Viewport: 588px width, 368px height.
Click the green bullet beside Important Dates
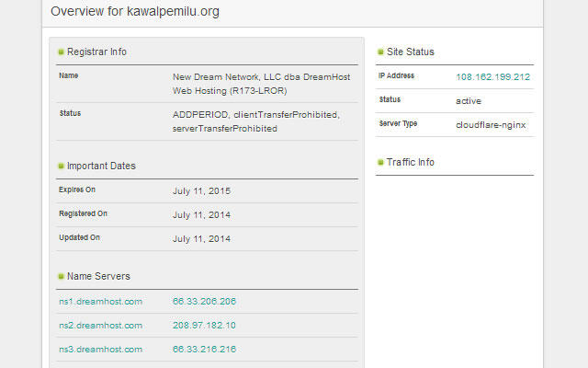coord(62,166)
